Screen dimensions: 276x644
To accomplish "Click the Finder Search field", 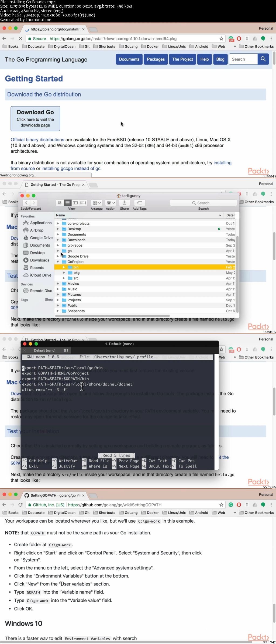I will (x=203, y=203).
